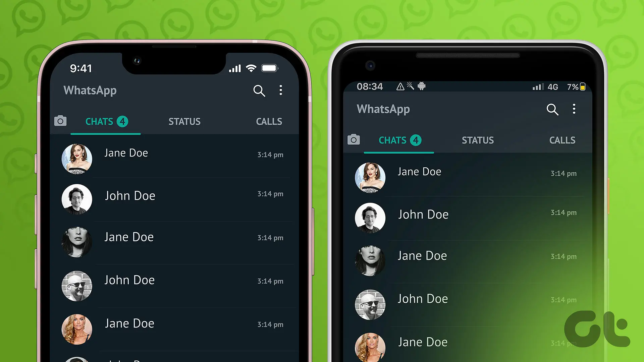Tap three-dot menu on Android
This screenshot has height=362, width=644.
tap(574, 109)
